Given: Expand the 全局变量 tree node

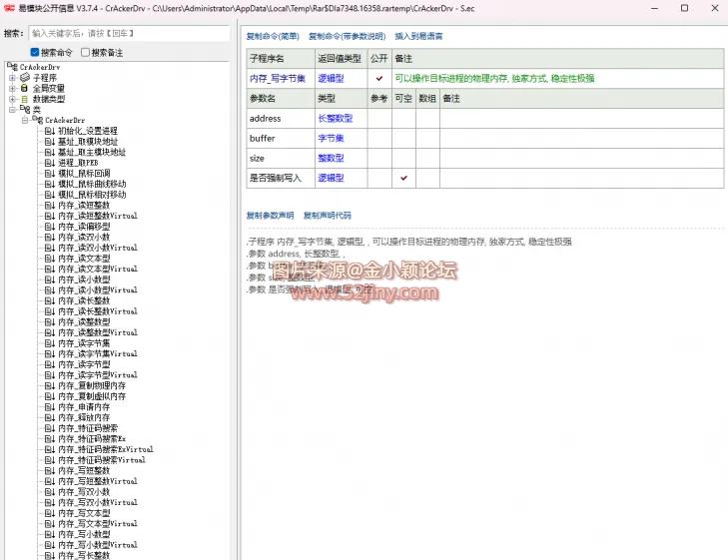Looking at the screenshot, I should pyautogui.click(x=13, y=88).
